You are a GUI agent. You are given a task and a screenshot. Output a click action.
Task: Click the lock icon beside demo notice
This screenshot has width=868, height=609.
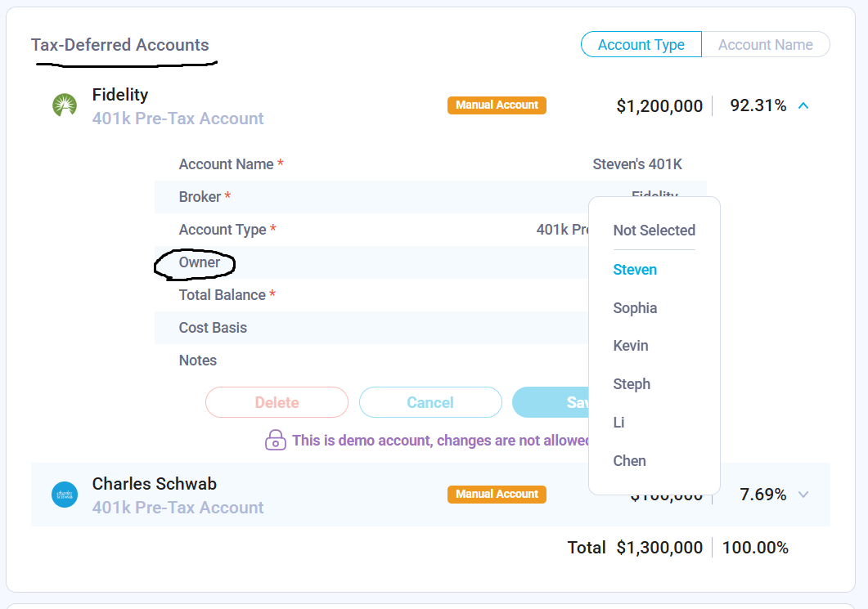[275, 441]
